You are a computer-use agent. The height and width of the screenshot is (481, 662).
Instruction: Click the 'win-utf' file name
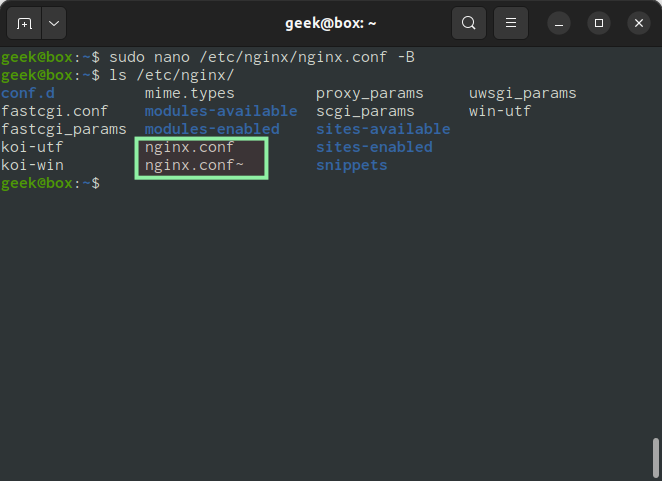tap(500, 111)
